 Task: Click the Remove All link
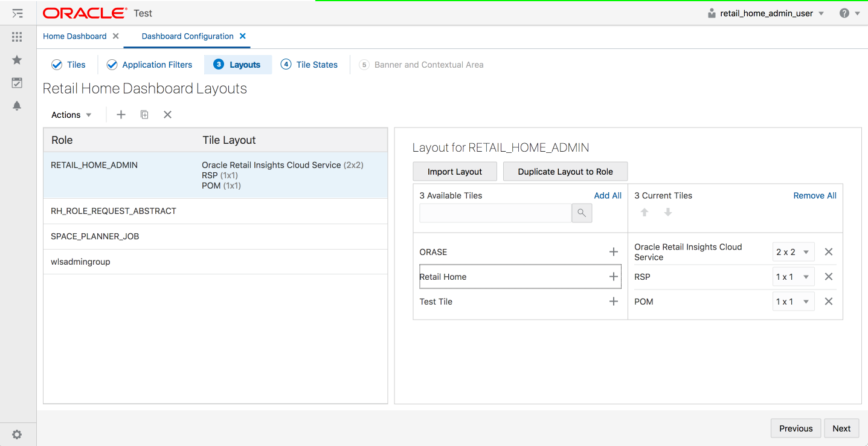[815, 196]
